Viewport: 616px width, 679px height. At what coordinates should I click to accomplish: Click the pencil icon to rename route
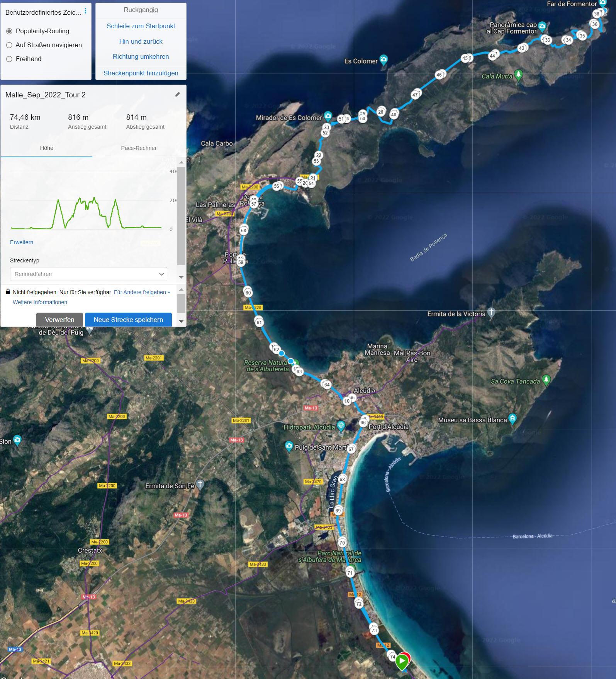[177, 95]
